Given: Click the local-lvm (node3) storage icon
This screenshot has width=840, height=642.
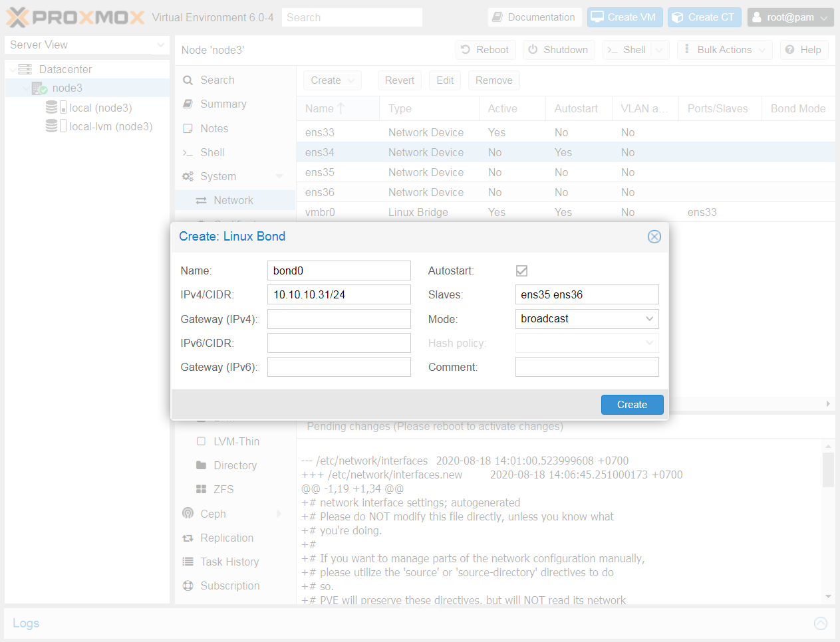Looking at the screenshot, I should (x=56, y=126).
